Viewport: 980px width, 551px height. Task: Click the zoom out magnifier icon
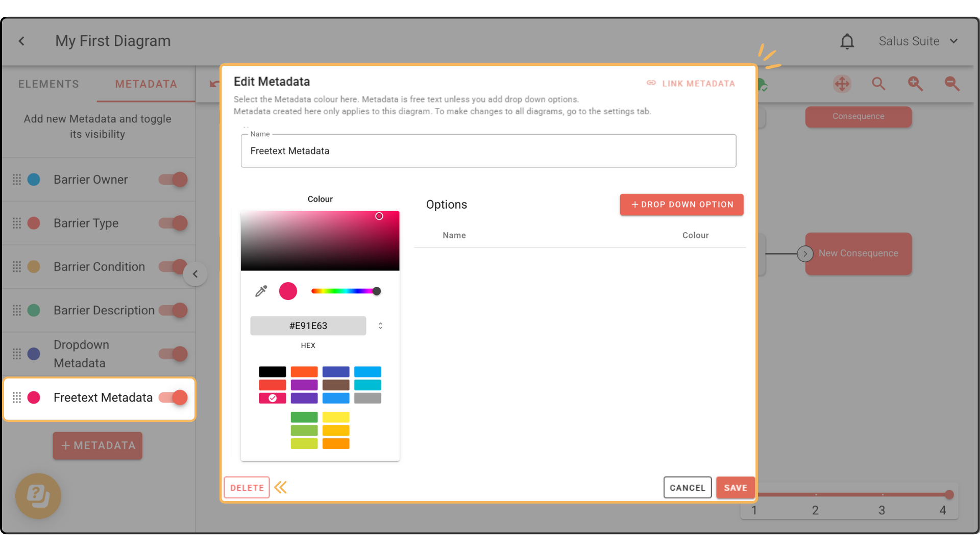(951, 84)
